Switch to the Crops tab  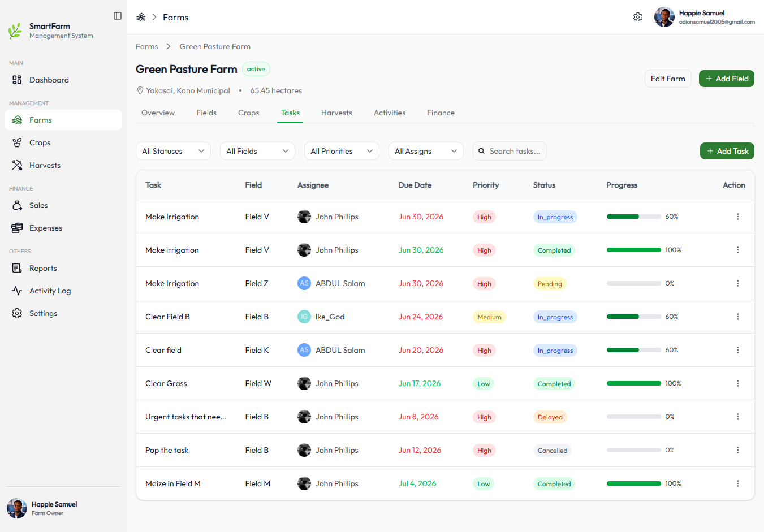coord(248,113)
